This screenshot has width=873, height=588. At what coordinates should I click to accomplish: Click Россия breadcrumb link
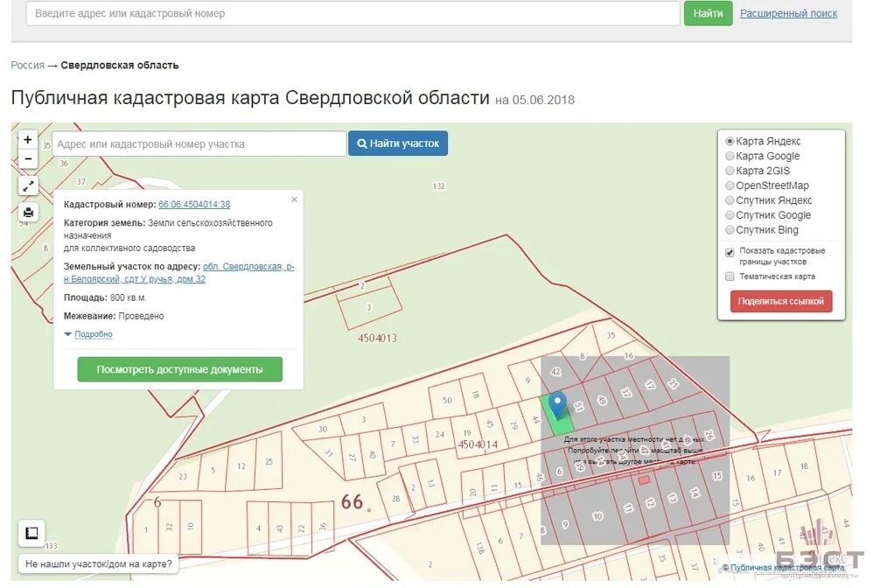[x=27, y=65]
